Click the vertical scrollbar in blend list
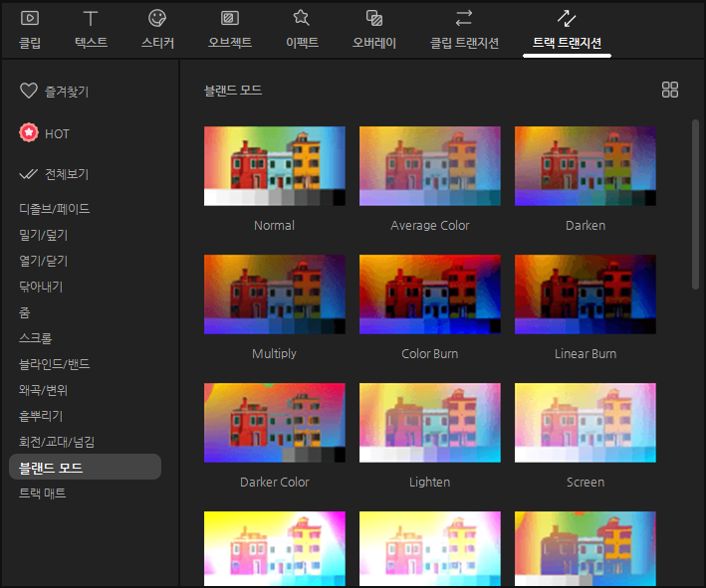Screen dimensions: 706x588 pos(695,204)
